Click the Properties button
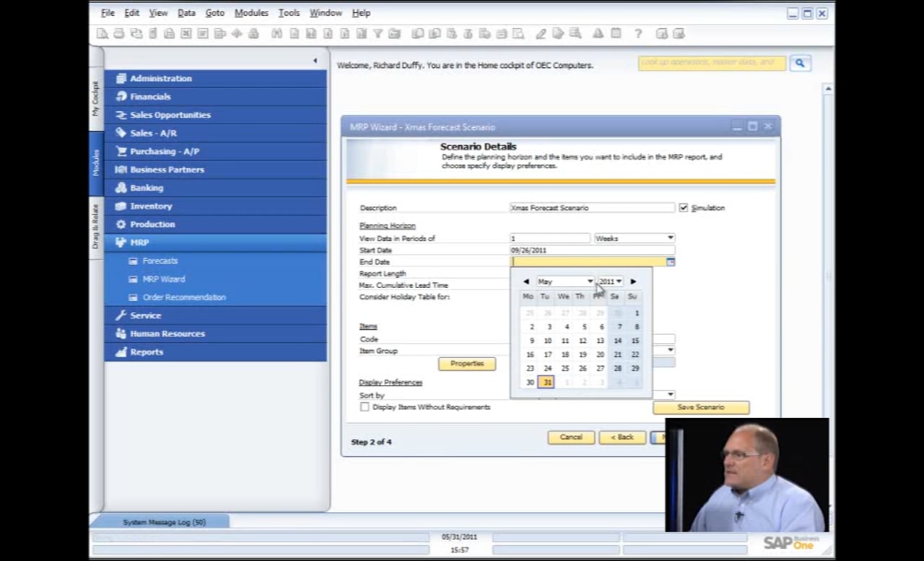The width and height of the screenshot is (924, 561). [467, 364]
